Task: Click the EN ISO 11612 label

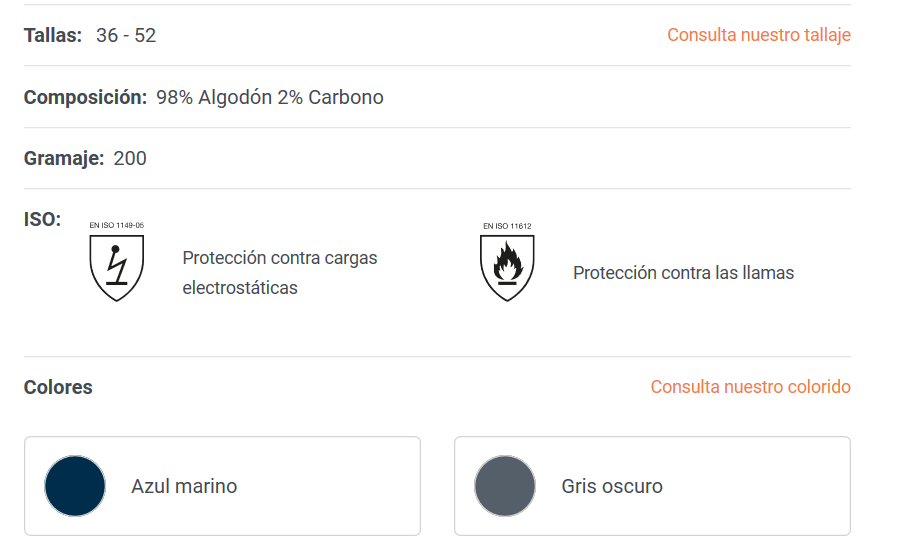Action: [x=507, y=226]
